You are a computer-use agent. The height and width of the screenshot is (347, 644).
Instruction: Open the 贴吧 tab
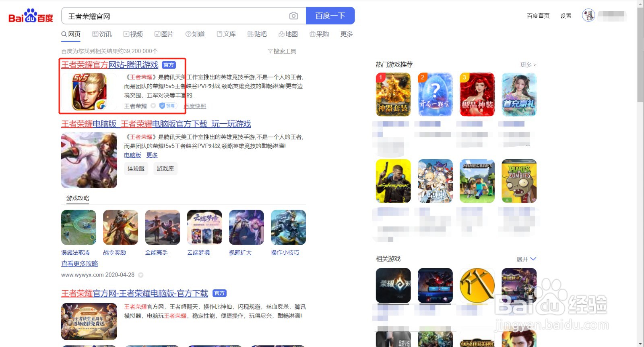click(x=257, y=34)
